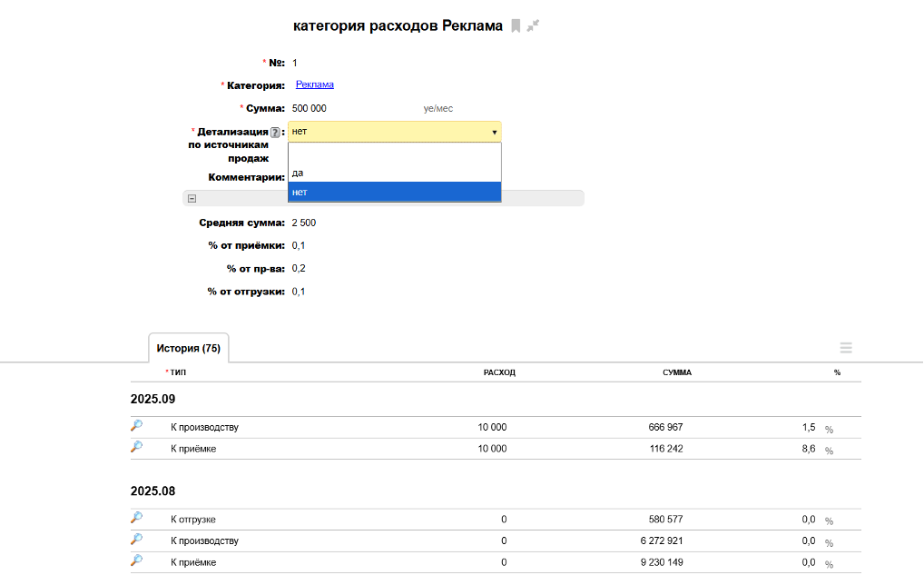Collapse the section using the minus toggle
The width and height of the screenshot is (924, 585).
[192, 198]
